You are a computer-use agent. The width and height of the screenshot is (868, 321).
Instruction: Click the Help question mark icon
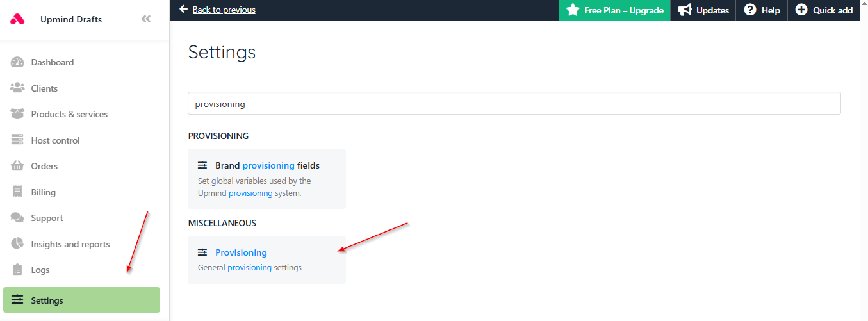pyautogui.click(x=750, y=10)
